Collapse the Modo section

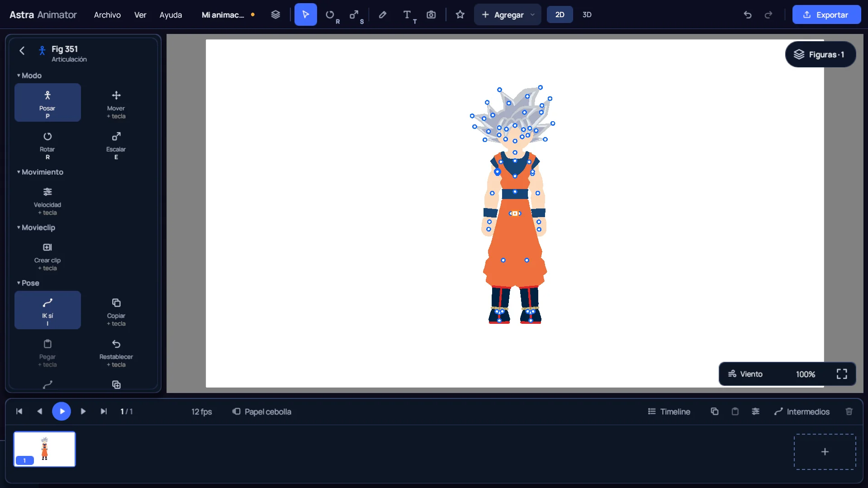(29, 76)
